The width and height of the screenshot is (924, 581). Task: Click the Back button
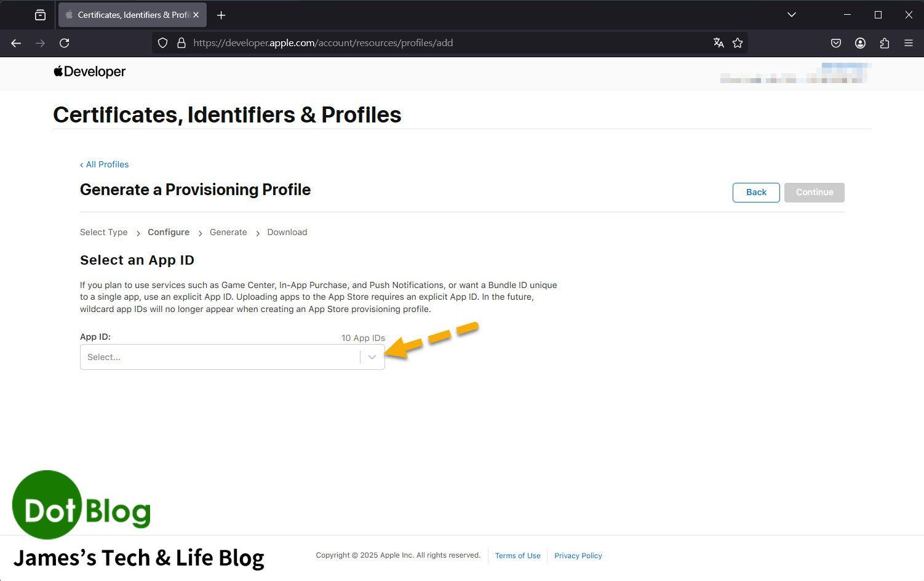[756, 192]
